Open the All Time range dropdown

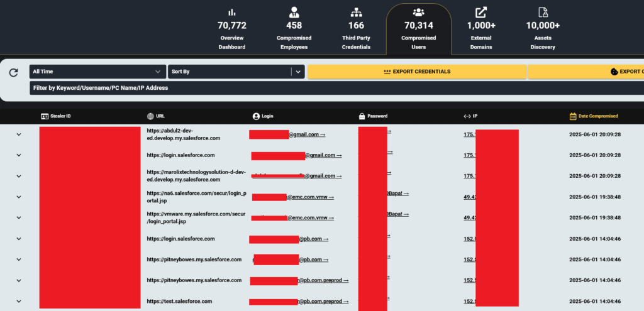(97, 72)
